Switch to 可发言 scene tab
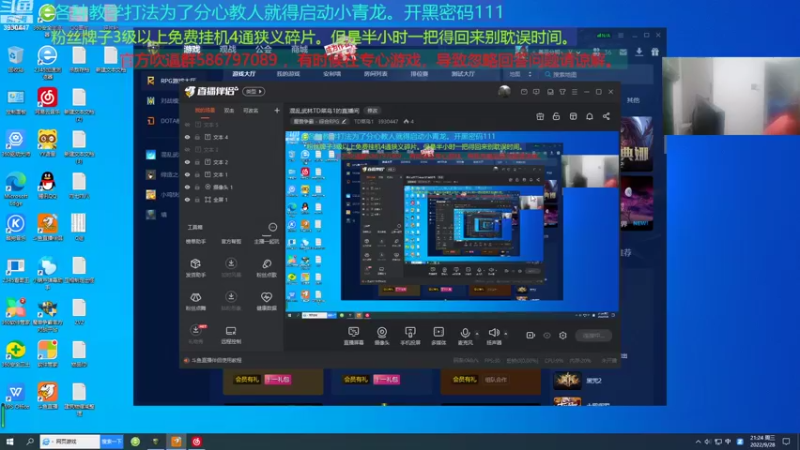Image resolution: width=800 pixels, height=450 pixels. click(x=250, y=110)
